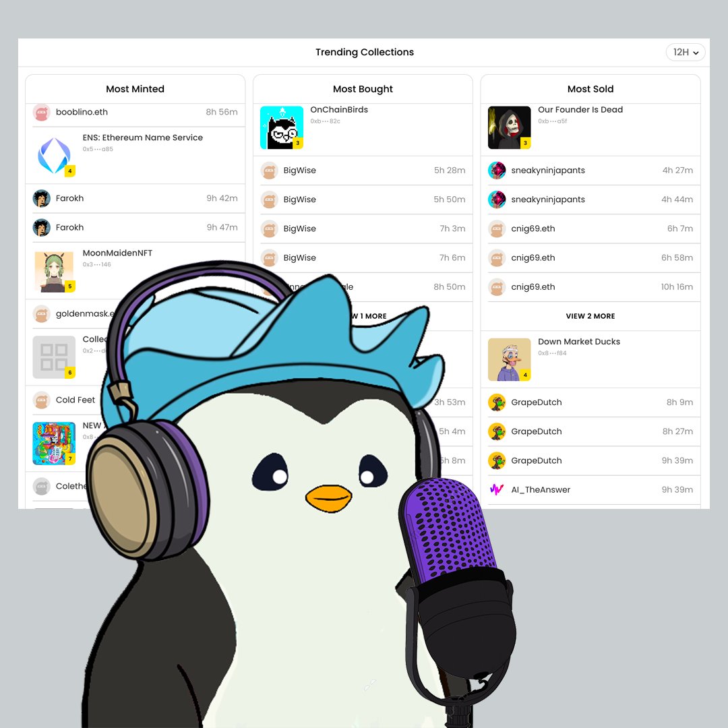Viewport: 728px width, 728px height.
Task: Click GrapeDutch avatar in the 9h 39m row
Action: (497, 460)
